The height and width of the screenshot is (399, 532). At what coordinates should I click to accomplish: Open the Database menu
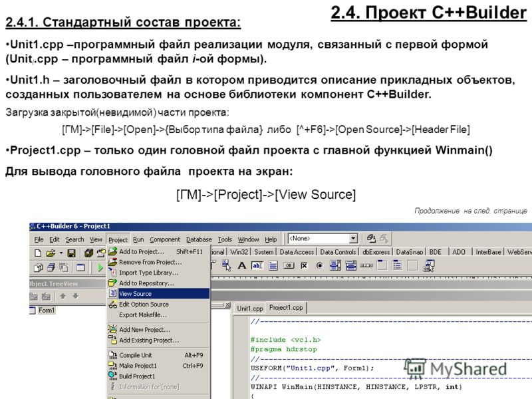coord(199,239)
